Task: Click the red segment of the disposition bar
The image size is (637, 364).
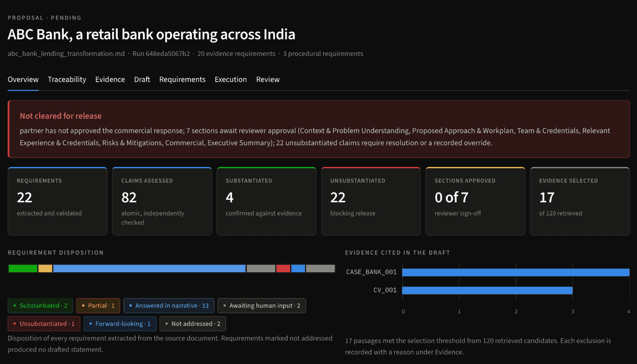Action: (x=283, y=268)
